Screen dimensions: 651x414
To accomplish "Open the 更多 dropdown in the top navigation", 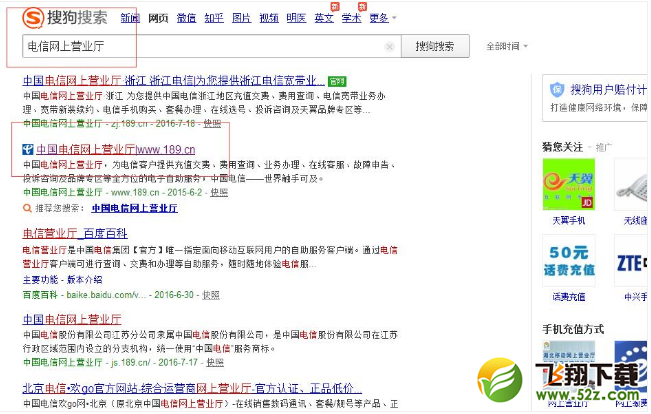I will (383, 18).
